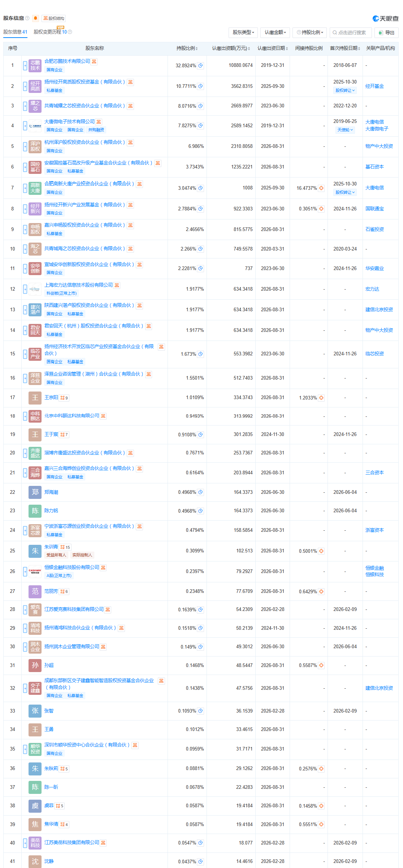Image resolution: width=403 pixels, height=868 pixels.
Task: Open the 股东类型 dropdown filter
Action: tap(243, 33)
